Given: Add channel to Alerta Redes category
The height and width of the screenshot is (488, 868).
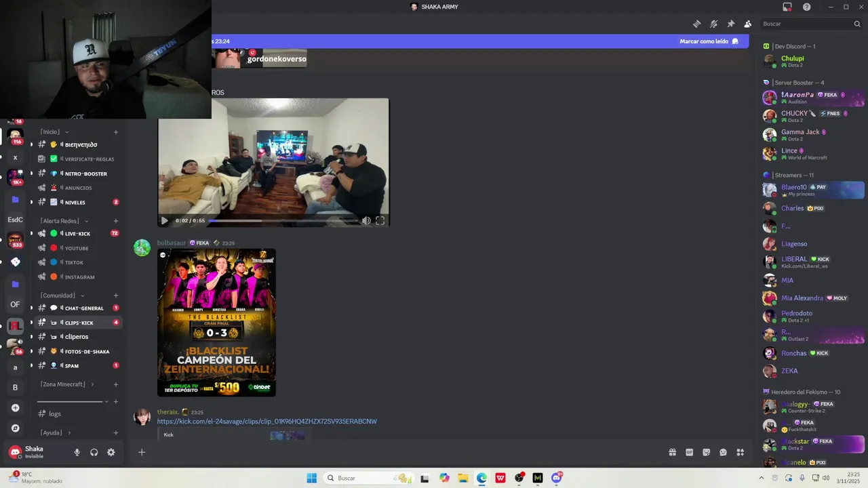Looking at the screenshot, I should (116, 221).
